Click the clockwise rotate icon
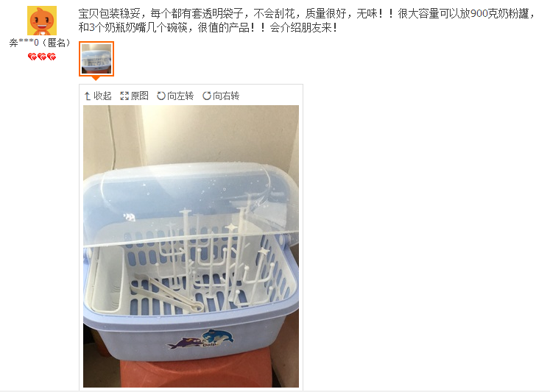Screen dimensions: 550x392 click(207, 96)
